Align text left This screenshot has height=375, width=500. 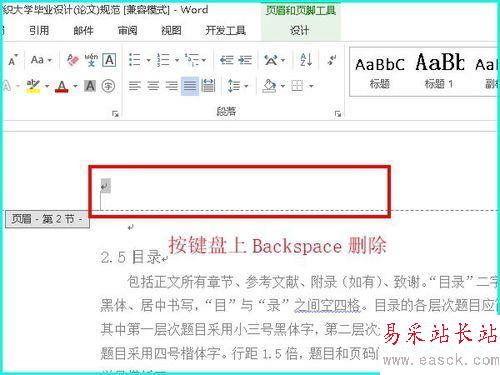tap(135, 86)
